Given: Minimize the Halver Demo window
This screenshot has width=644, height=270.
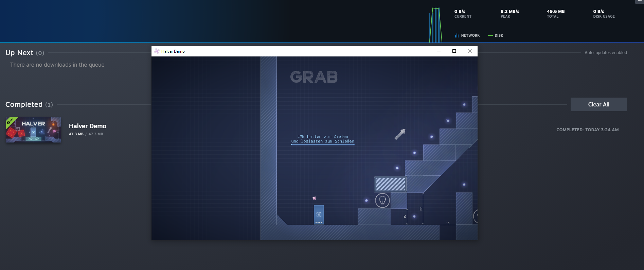Looking at the screenshot, I should pos(439,51).
